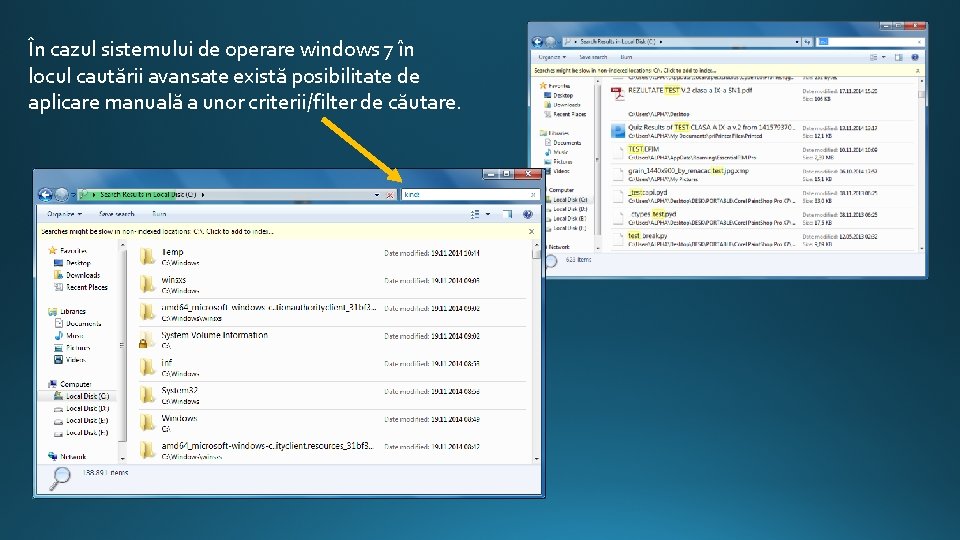
Task: Click Save search in the background window
Action: tap(593, 57)
